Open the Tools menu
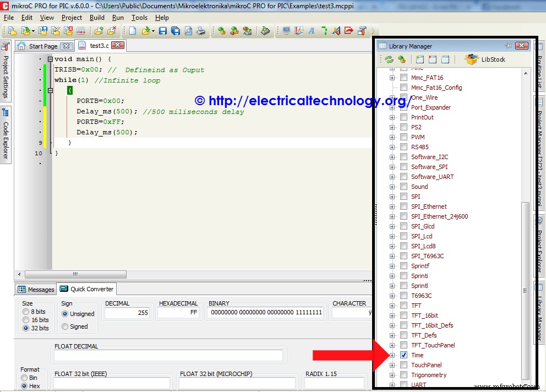Image resolution: width=546 pixels, height=392 pixels. point(139,17)
